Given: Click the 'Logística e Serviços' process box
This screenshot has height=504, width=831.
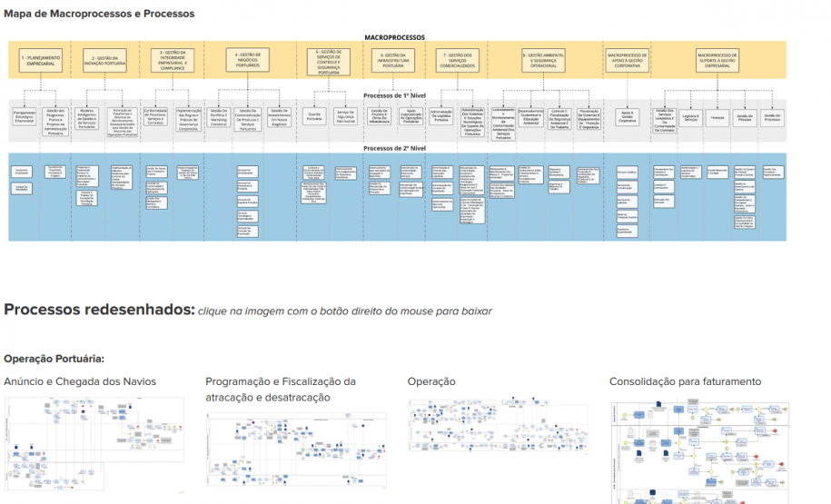Looking at the screenshot, I should (690, 116).
